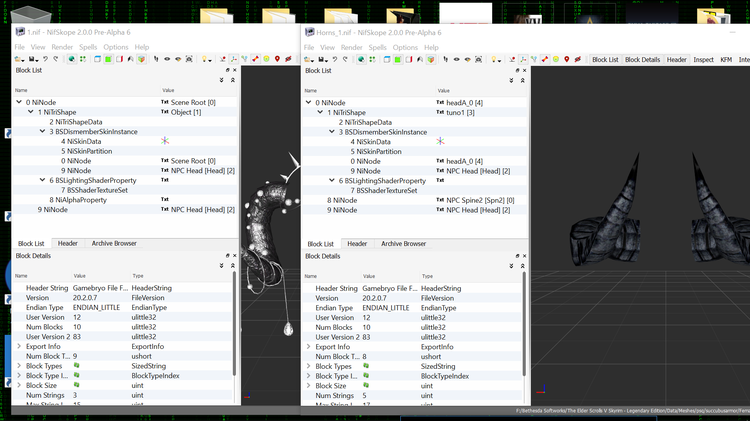The width and height of the screenshot is (750, 421).
Task: Undo the last action in 1.nif window
Action: (x=45, y=59)
